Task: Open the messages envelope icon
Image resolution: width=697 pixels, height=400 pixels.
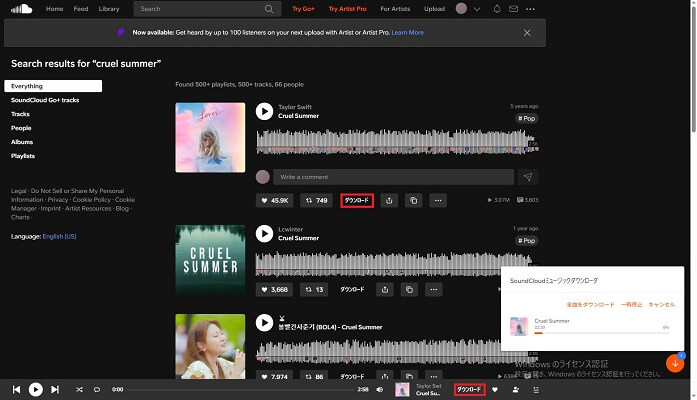Action: click(513, 9)
